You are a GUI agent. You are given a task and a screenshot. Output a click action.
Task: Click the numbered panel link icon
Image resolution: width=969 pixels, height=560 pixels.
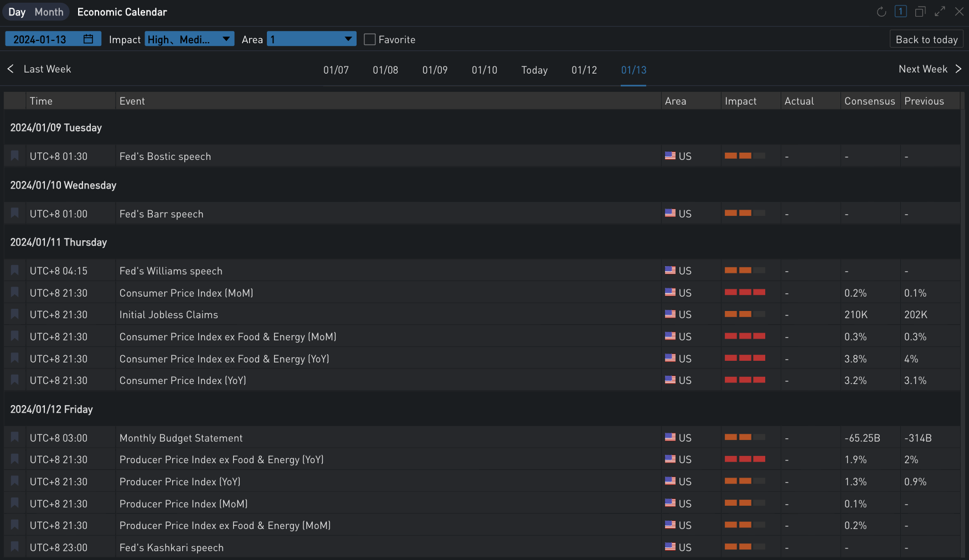(901, 12)
